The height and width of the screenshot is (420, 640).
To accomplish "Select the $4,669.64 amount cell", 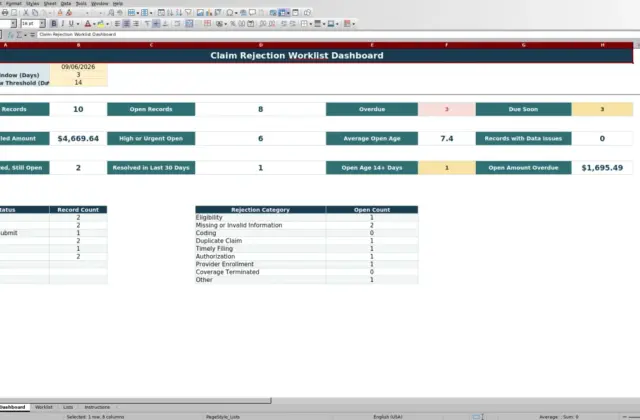I will pos(78,139).
